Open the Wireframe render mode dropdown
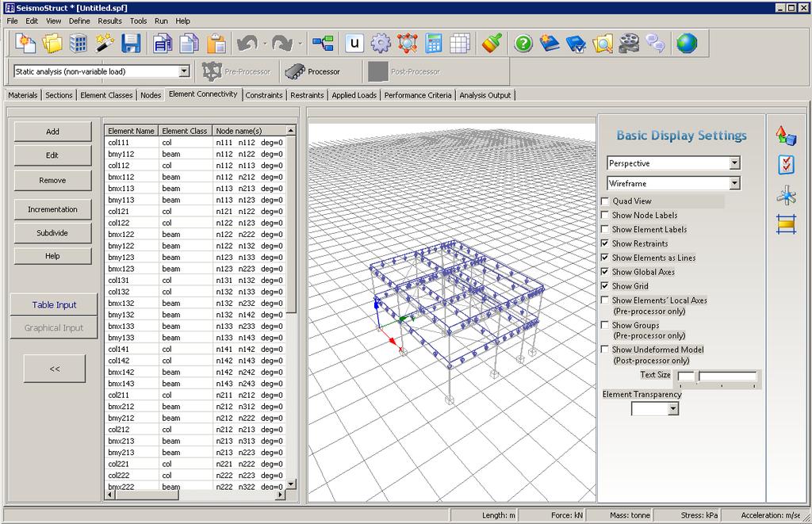This screenshot has height=524, width=812. click(734, 183)
